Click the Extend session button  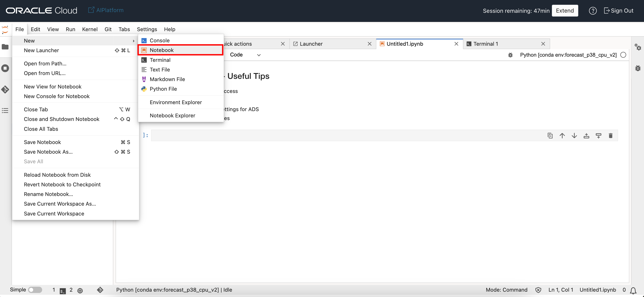coord(564,11)
